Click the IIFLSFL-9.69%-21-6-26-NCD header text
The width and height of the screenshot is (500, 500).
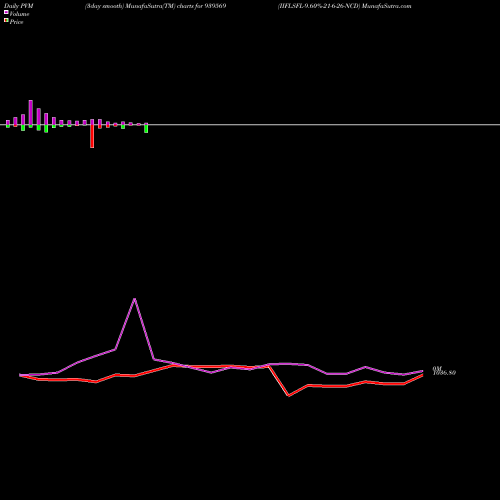[x=345, y=6]
